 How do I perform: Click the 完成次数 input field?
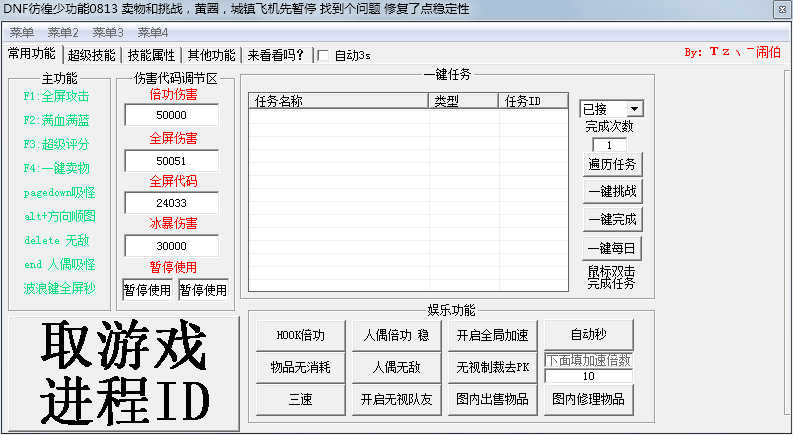[x=610, y=145]
